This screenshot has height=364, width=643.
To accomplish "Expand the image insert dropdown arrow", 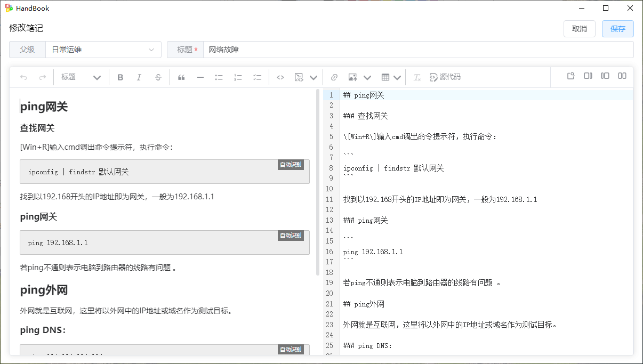I will click(x=367, y=77).
